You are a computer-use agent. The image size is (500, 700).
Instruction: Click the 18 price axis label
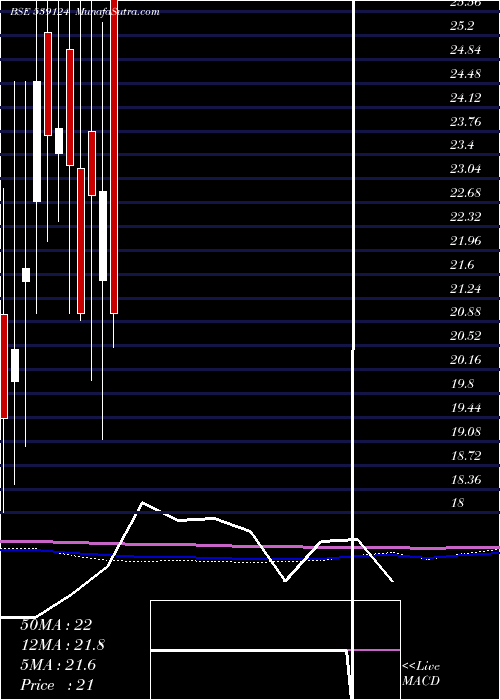pyautogui.click(x=458, y=503)
